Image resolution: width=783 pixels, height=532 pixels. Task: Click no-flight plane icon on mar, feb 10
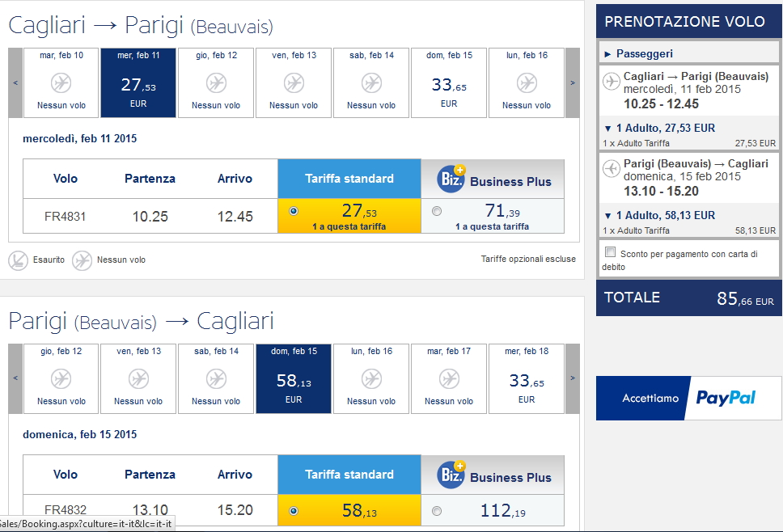[61, 82]
